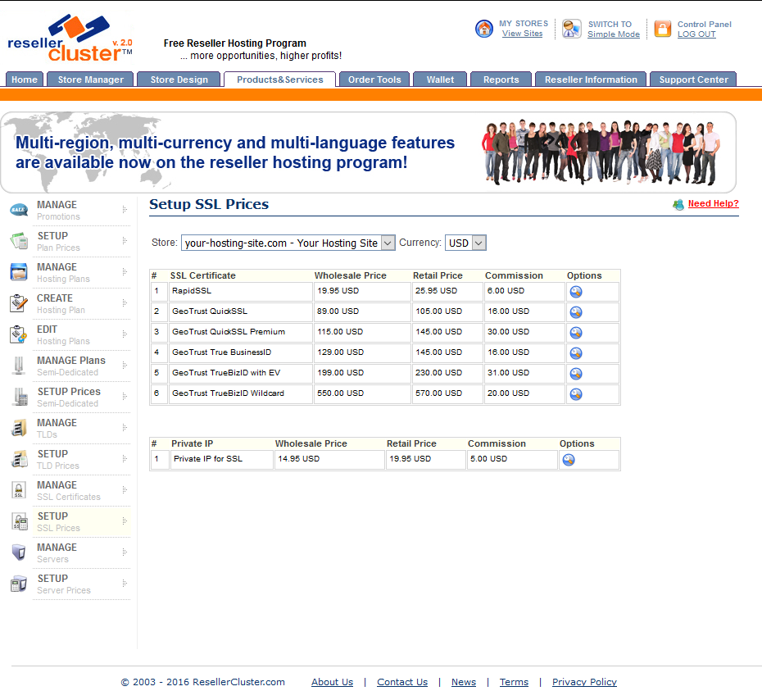Click the Private IP for SSL name cell
This screenshot has width=762, height=700.
221,459
